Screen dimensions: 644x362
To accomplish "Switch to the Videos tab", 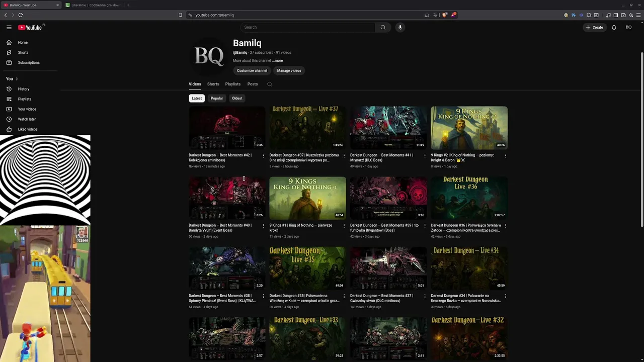I will pyautogui.click(x=195, y=84).
